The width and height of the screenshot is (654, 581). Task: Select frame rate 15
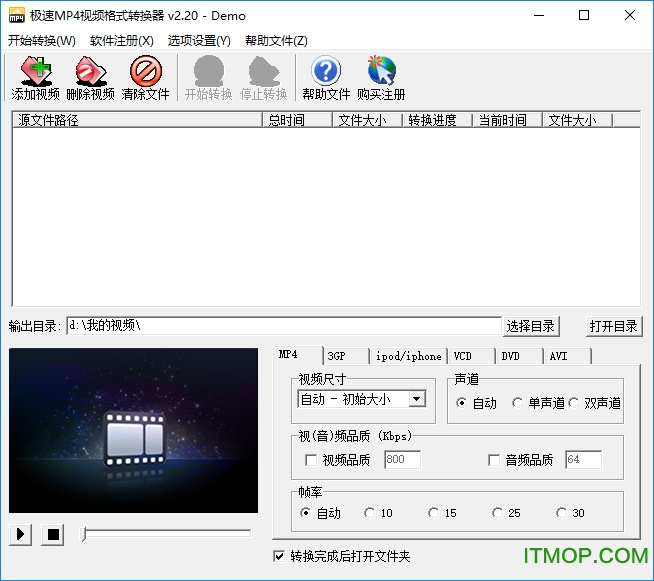[433, 513]
